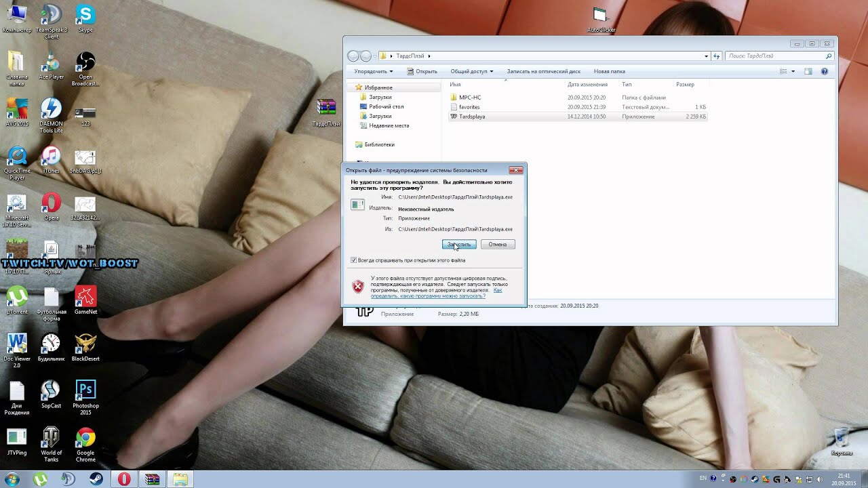Open iTunes desktop icon
This screenshot has width=868, height=488.
tap(51, 160)
